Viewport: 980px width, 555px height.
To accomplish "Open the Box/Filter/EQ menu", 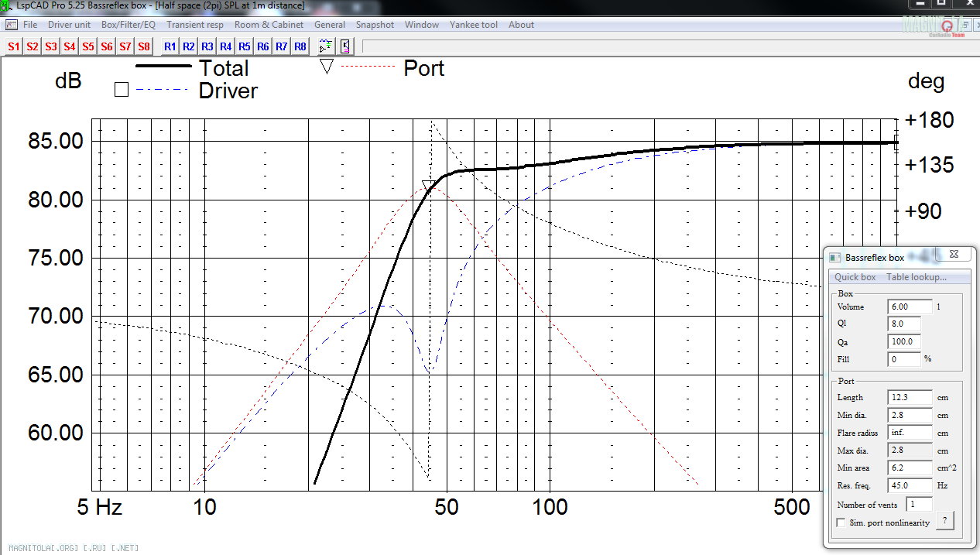I will 128,25.
